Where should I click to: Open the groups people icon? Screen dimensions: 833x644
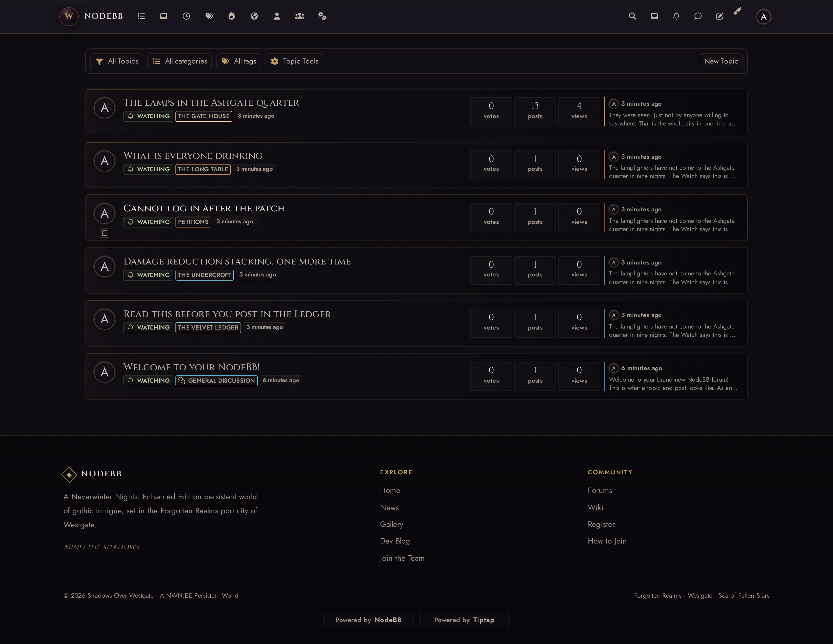pyautogui.click(x=299, y=16)
